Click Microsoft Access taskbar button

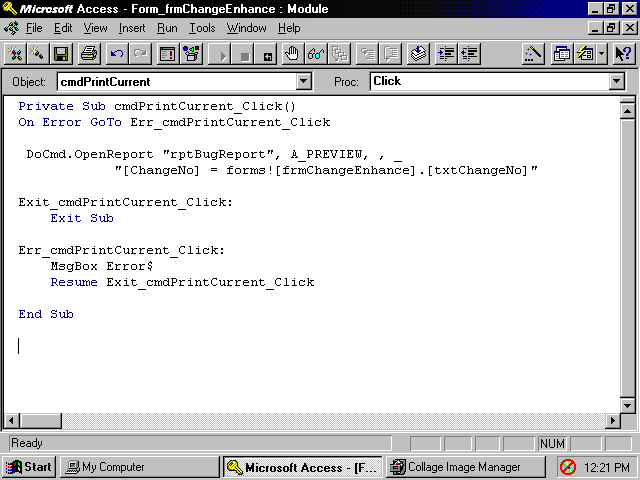(x=302, y=467)
